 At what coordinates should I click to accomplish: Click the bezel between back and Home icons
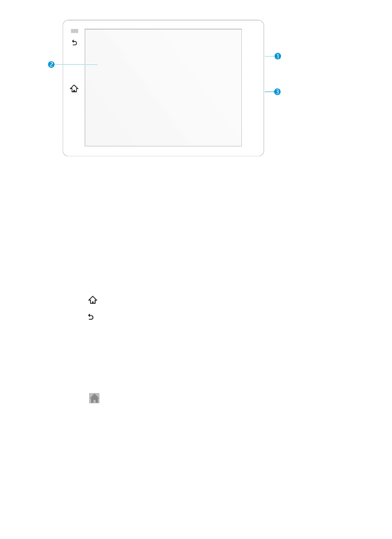(74, 65)
